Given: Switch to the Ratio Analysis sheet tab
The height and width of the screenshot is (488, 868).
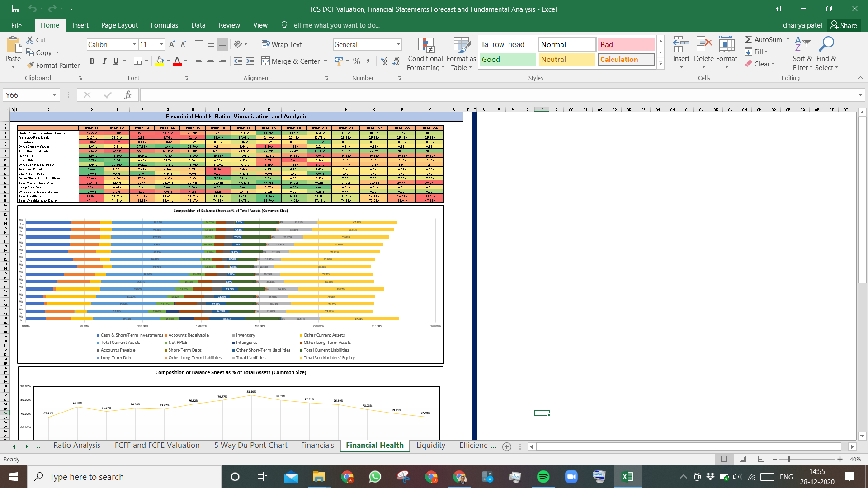Looking at the screenshot, I should point(77,445).
